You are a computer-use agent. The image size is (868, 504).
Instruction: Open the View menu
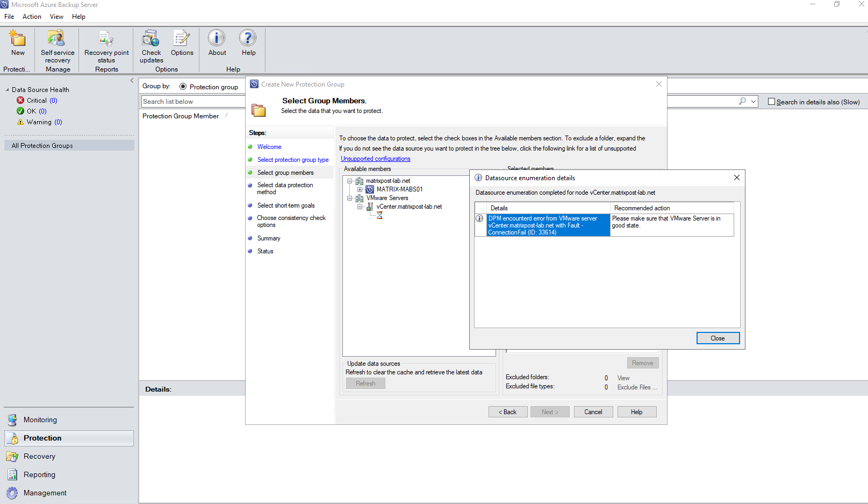56,17
